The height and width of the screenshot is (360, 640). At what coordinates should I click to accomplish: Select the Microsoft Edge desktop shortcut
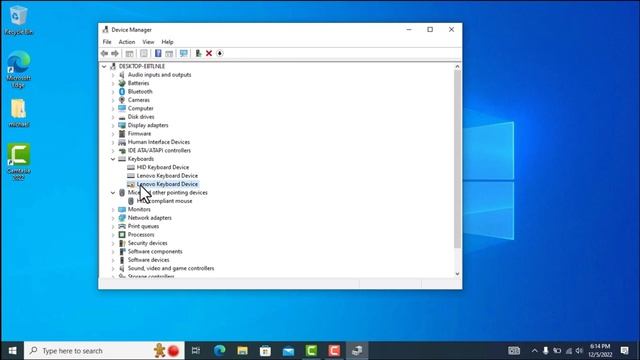point(18,69)
